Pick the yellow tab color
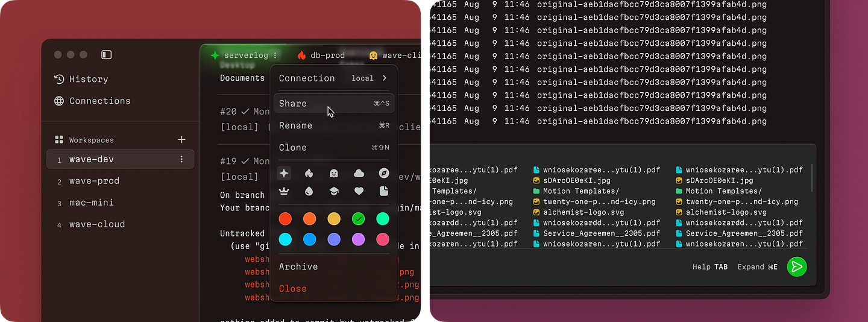 point(334,219)
